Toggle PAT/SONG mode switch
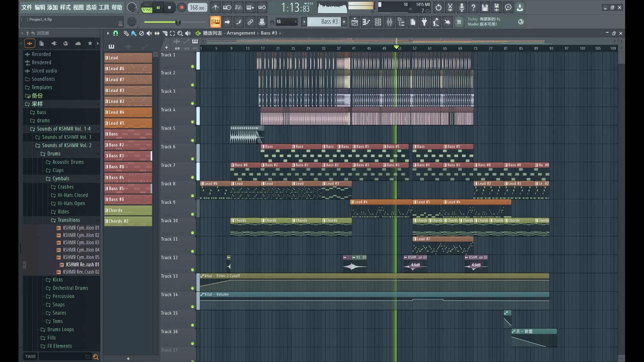 pos(147,7)
